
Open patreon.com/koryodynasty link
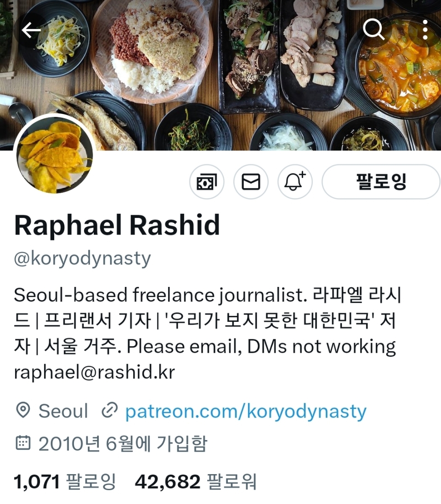click(246, 411)
